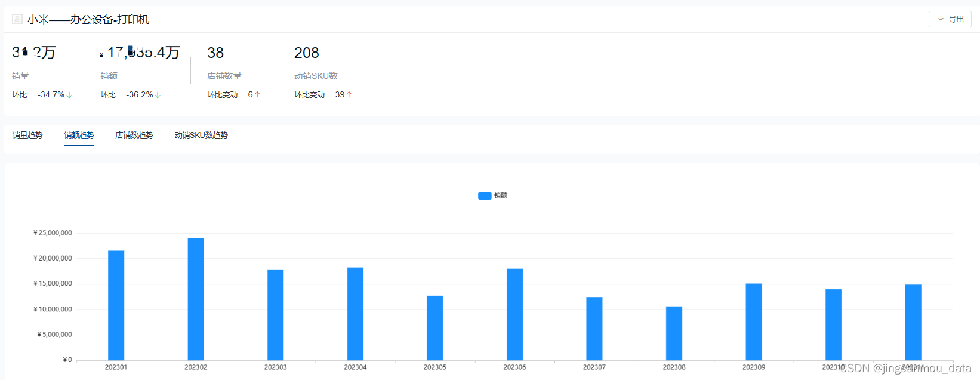
Task: Click the -34.7% 环比 value
Action: click(x=51, y=94)
